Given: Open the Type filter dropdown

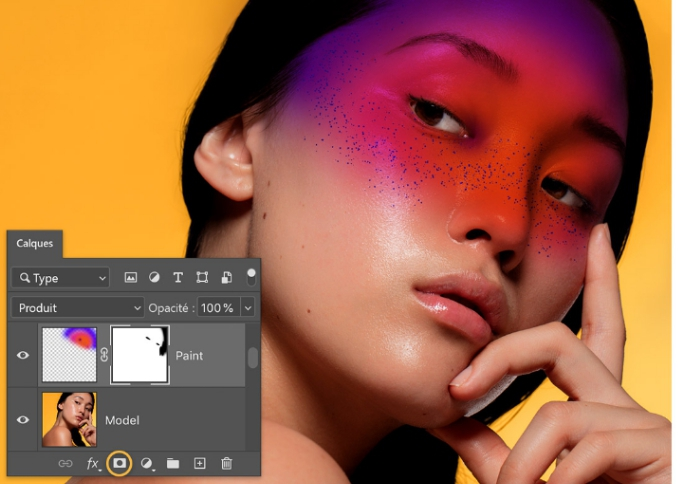Looking at the screenshot, I should (x=60, y=278).
